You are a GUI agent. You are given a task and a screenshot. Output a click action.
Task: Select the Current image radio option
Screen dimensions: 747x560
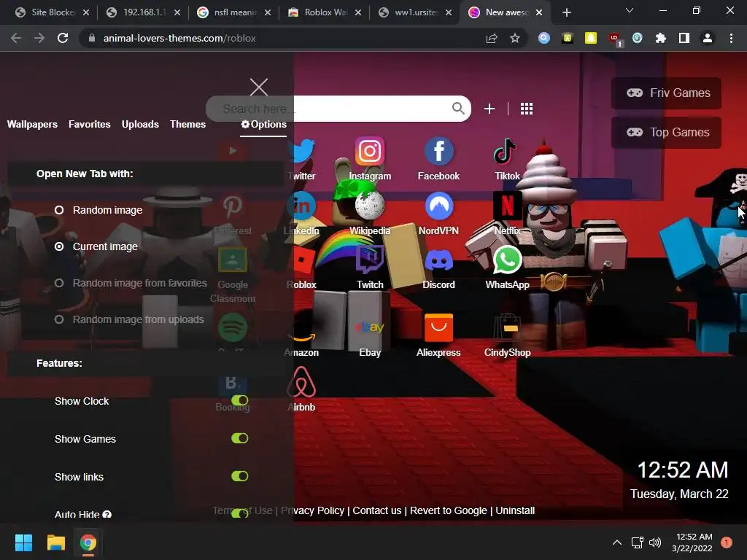tap(59, 246)
